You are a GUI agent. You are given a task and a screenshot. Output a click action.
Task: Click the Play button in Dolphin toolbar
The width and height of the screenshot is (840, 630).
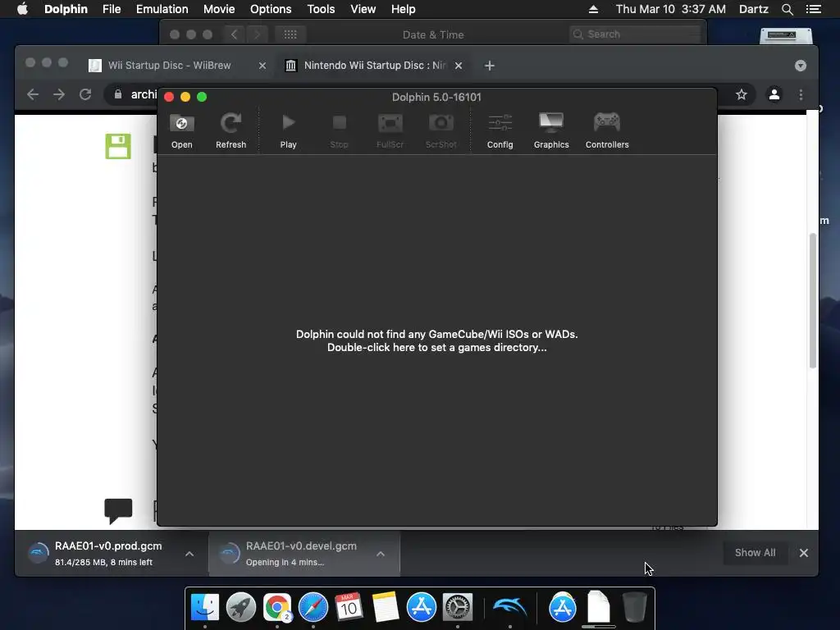coord(288,123)
